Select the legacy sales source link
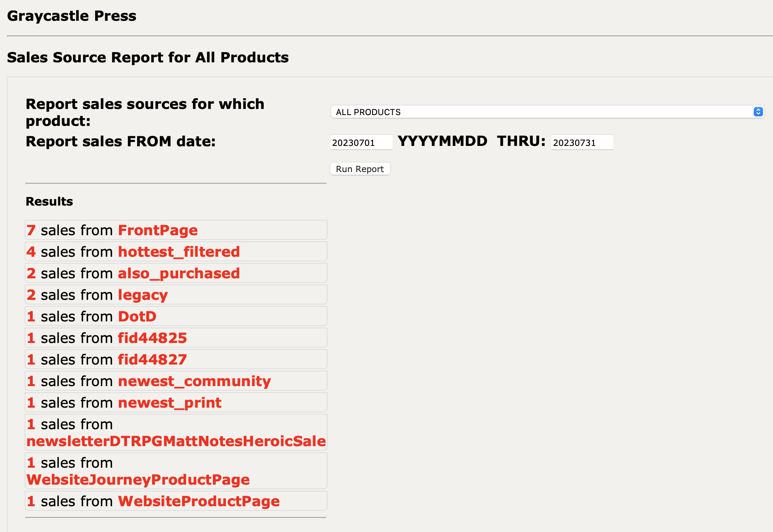Viewport: 773px width, 532px height. pos(143,295)
